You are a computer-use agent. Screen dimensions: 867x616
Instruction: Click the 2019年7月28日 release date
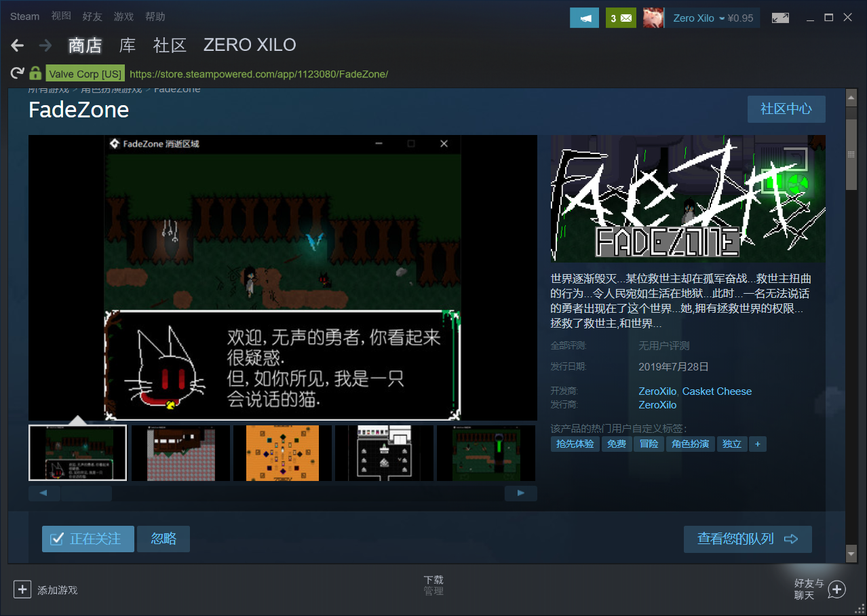[x=674, y=366]
